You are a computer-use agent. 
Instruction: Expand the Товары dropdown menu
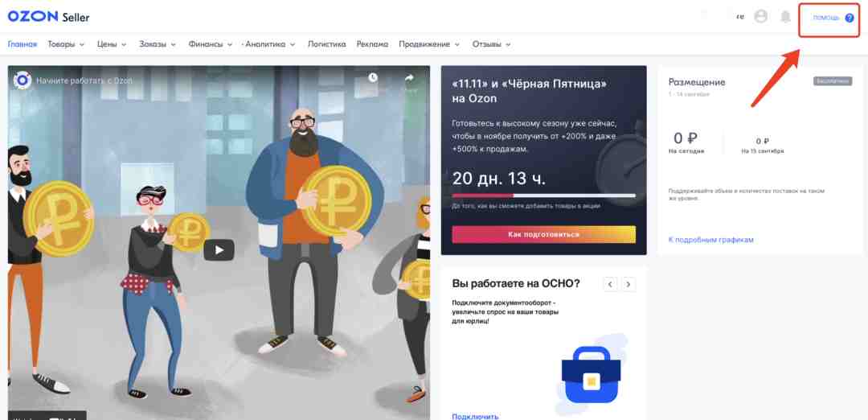pyautogui.click(x=66, y=44)
